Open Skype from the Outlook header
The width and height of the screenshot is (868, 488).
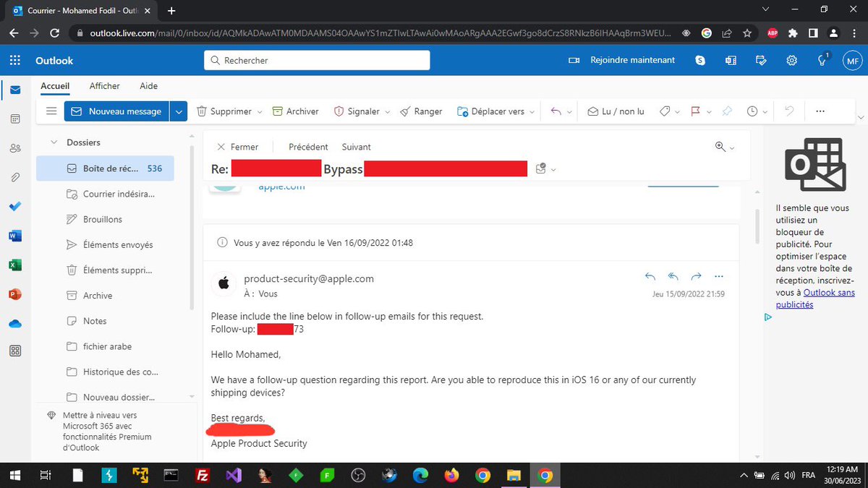pos(700,61)
